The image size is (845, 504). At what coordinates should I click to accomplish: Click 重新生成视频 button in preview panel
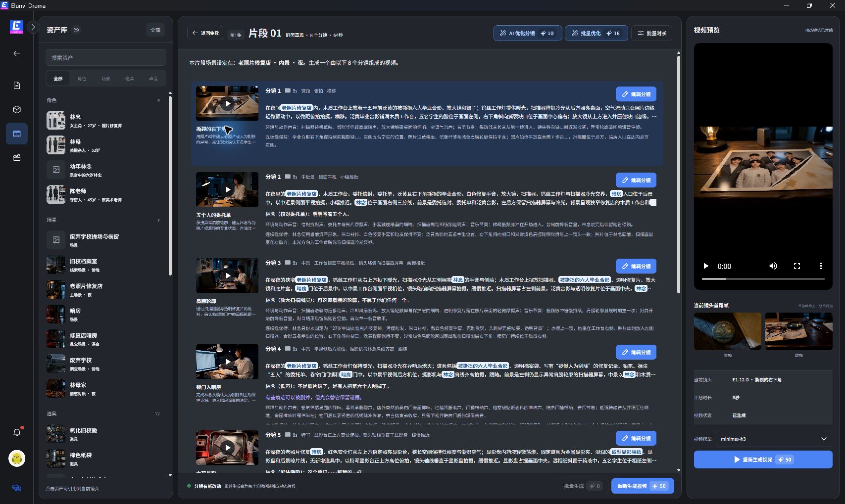[763, 459]
